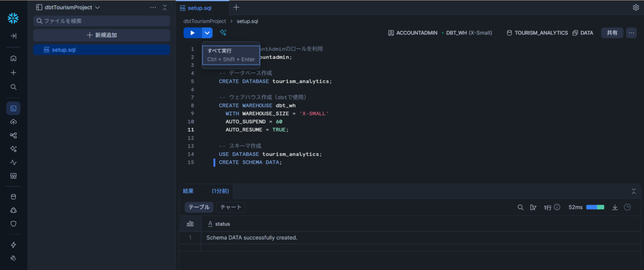This screenshot has height=270, width=644.
Task: Choose すべて実行 menu entry
Action: click(x=231, y=55)
